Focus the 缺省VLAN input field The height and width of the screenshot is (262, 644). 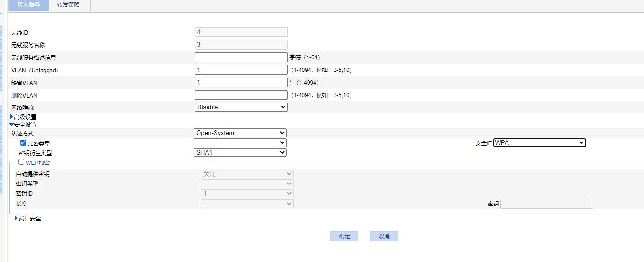(x=241, y=83)
